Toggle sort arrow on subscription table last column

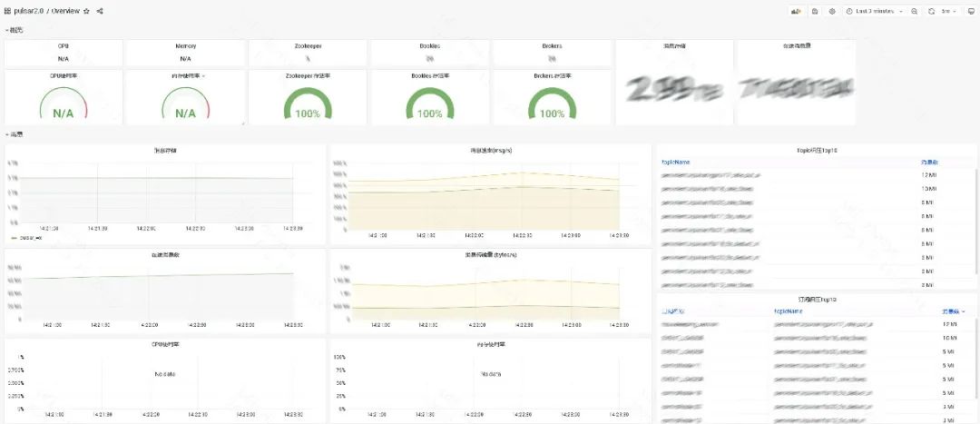(963, 311)
